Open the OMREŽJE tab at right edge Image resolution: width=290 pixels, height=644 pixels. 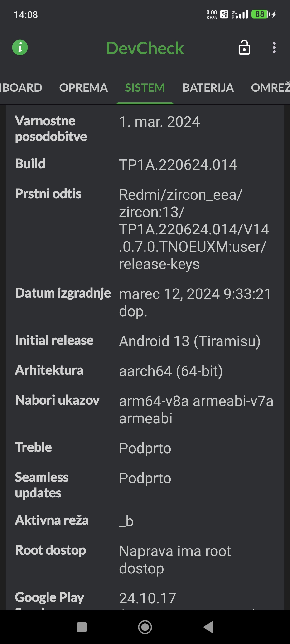tap(271, 88)
